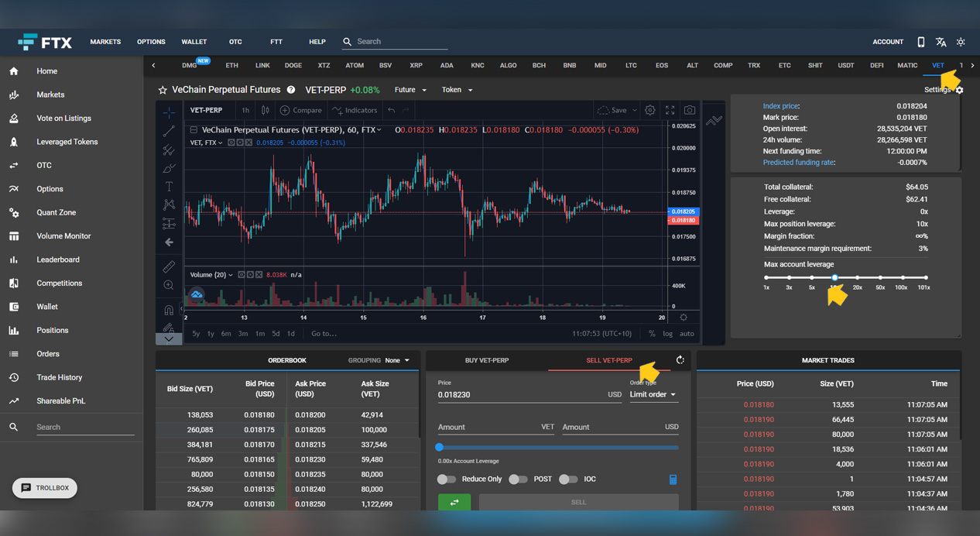Screen dimensions: 980x536
Task: Select the Crosshair tool in chart toolbar
Action: click(169, 112)
